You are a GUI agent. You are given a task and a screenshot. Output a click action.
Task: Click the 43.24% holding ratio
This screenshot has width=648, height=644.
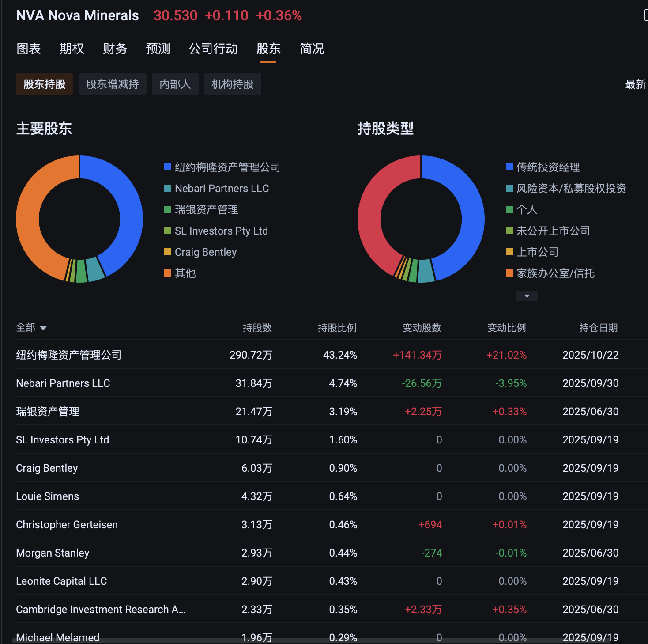click(x=340, y=355)
